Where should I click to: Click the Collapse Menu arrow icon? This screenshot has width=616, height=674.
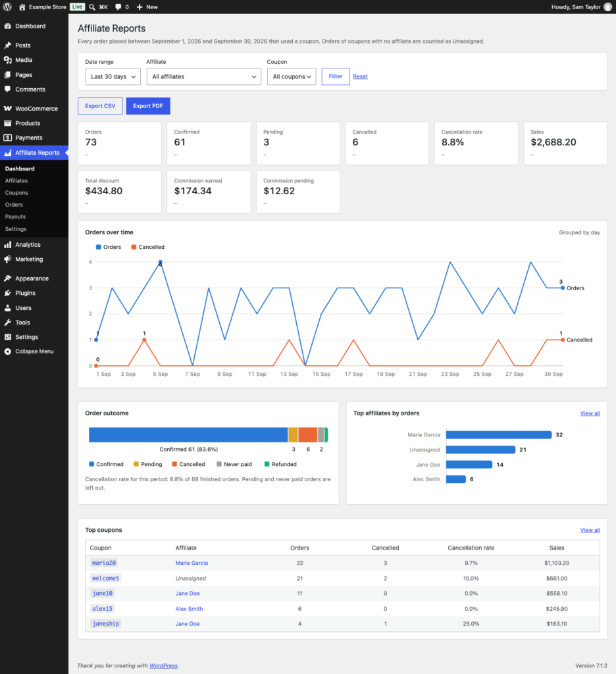8,351
